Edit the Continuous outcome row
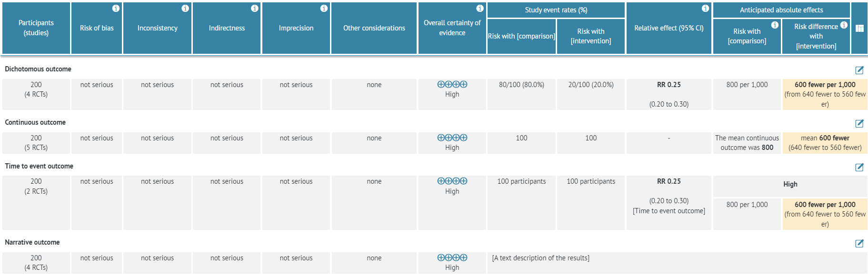This screenshot has height=277, width=868. (x=859, y=123)
